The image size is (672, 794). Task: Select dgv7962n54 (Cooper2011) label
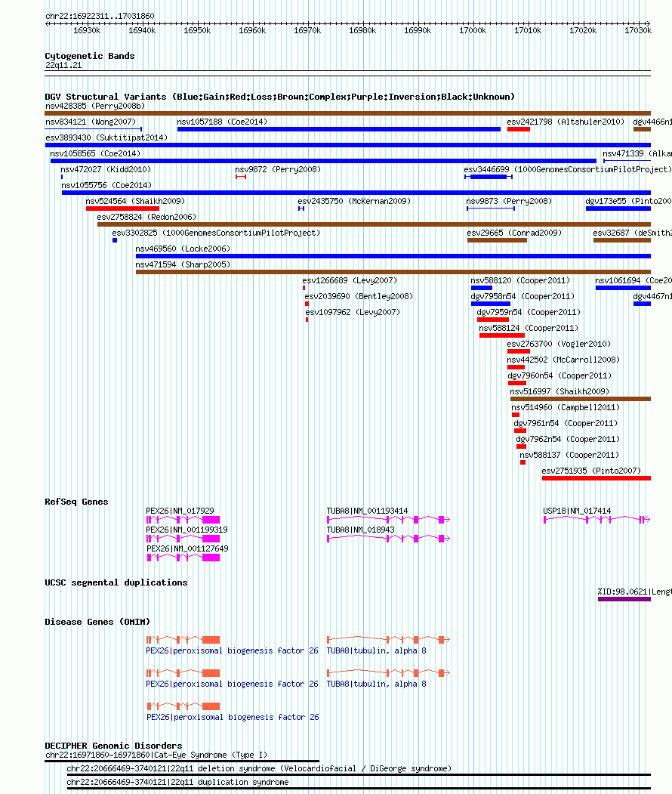[568, 438]
